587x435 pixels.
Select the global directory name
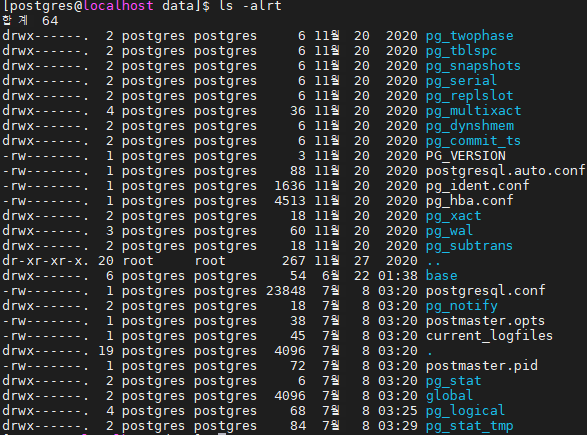click(449, 396)
